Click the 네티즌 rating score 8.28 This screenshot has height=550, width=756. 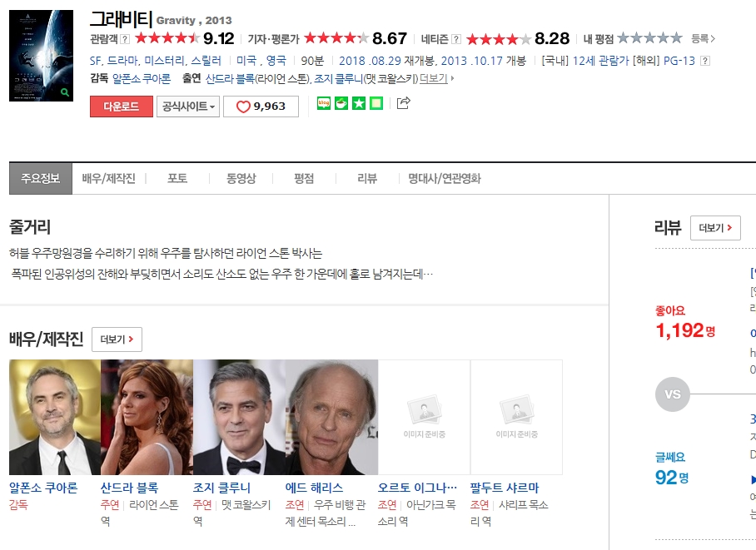click(x=552, y=38)
